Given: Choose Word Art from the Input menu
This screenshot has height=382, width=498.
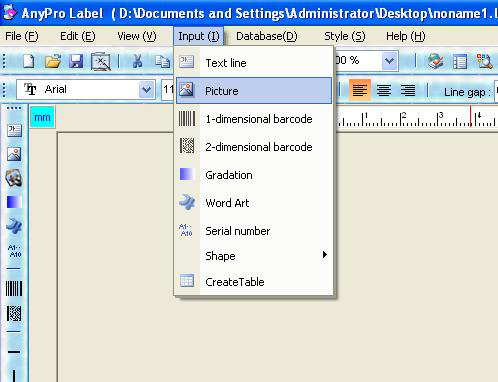Looking at the screenshot, I should (x=254, y=203).
